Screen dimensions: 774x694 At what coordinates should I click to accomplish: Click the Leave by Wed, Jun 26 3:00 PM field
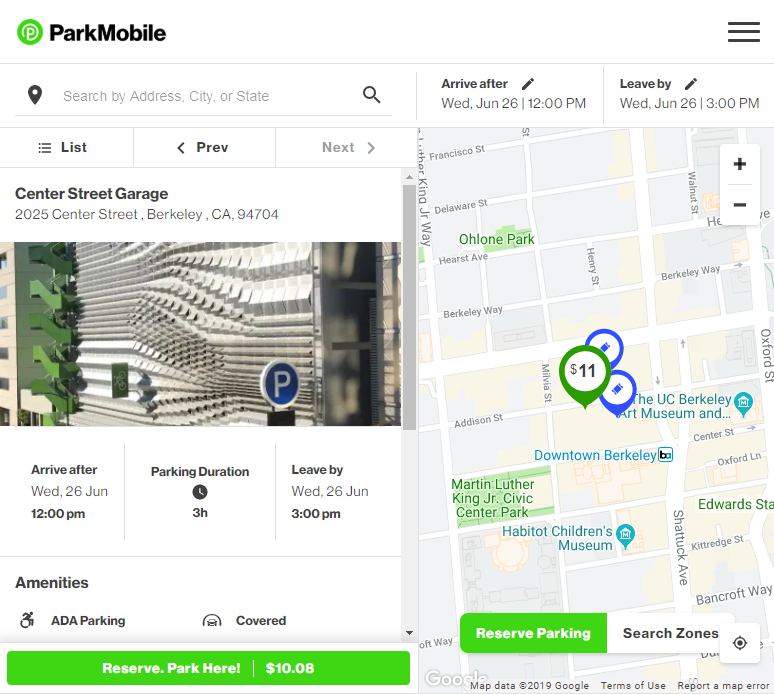(689, 94)
